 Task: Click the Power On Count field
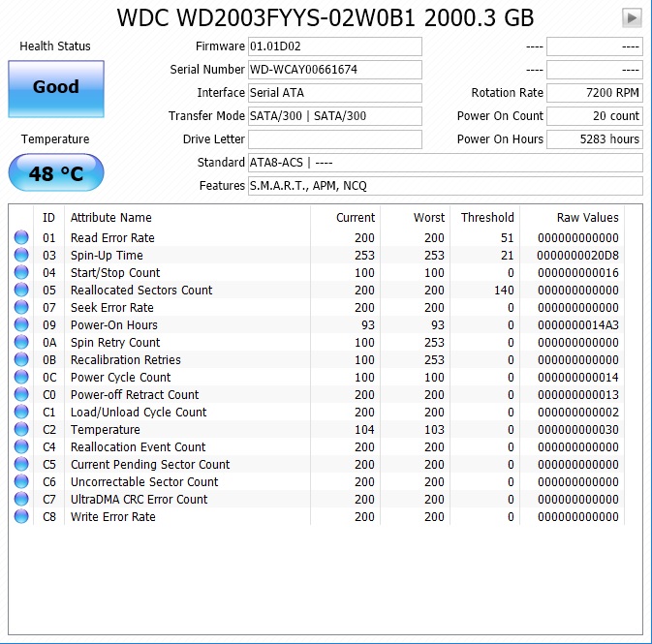point(595,116)
